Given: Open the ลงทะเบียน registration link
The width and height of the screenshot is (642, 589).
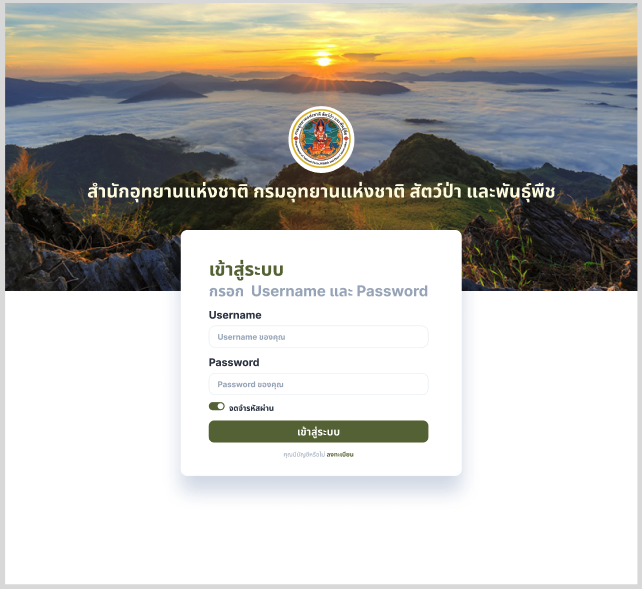Looking at the screenshot, I should pos(340,454).
